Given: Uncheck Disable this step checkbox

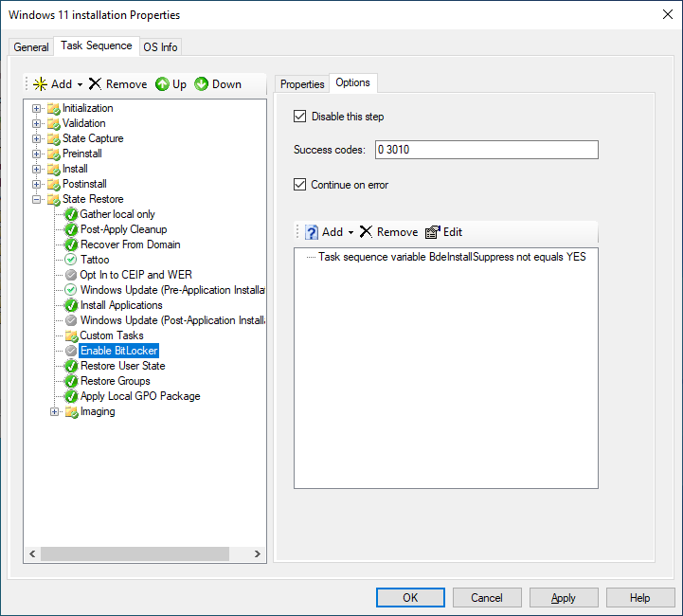Looking at the screenshot, I should (299, 117).
